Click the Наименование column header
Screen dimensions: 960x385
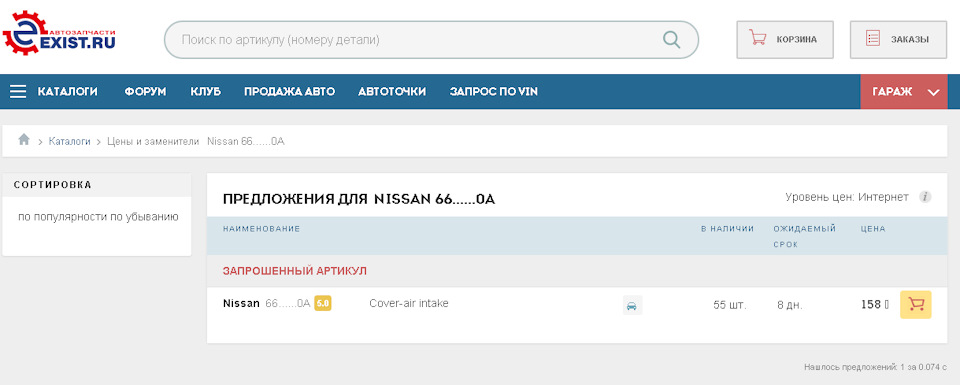(261, 229)
